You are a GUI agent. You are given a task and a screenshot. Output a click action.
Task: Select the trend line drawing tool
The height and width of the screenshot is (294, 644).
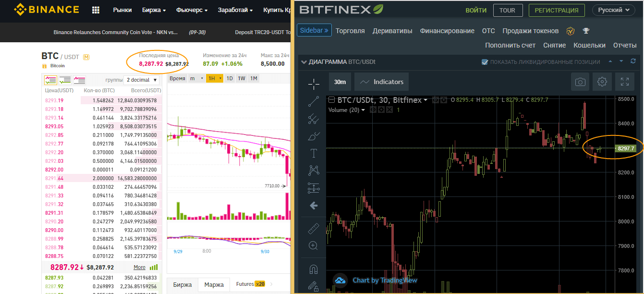pyautogui.click(x=314, y=101)
